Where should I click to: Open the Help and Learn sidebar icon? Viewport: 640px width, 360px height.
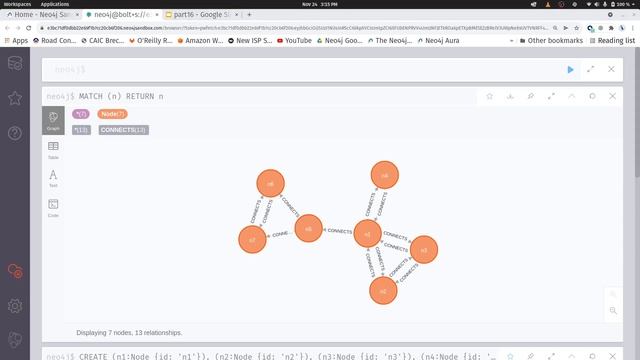pos(15,133)
